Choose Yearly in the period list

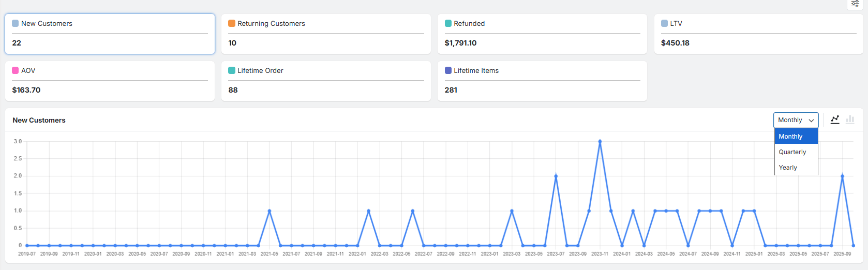point(788,168)
